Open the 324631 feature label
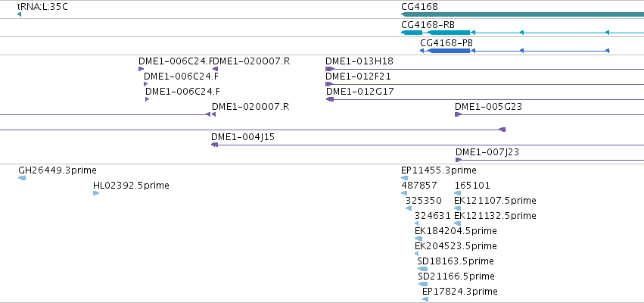 click(x=433, y=216)
